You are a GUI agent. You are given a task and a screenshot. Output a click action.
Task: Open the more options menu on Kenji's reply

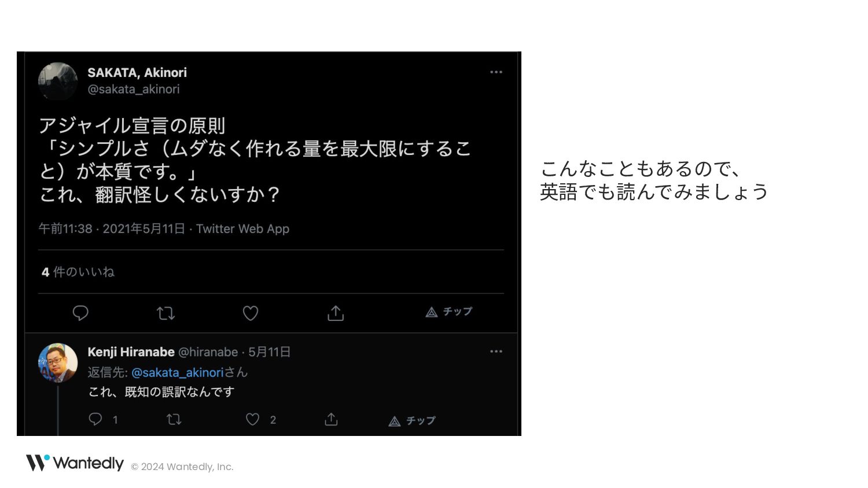coord(496,352)
